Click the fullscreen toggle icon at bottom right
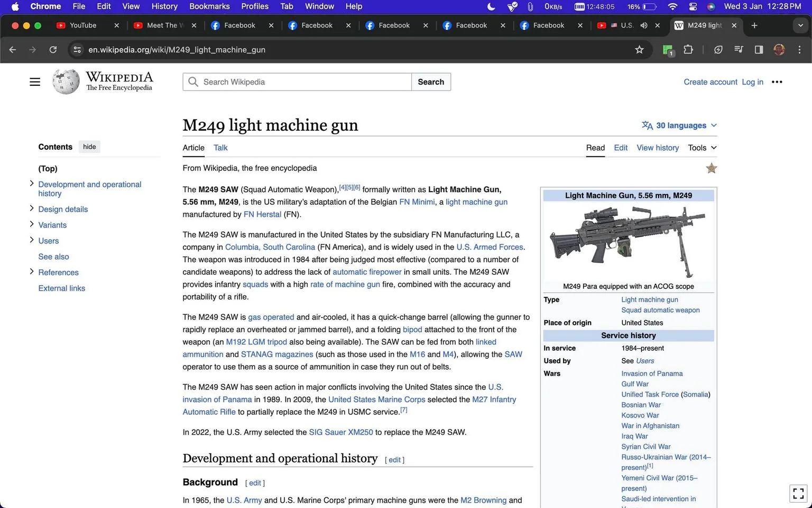812x508 pixels. (799, 494)
